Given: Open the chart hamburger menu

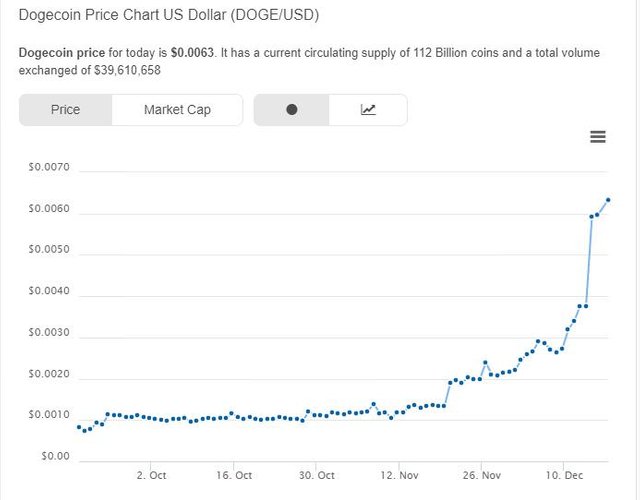Looking at the screenshot, I should point(598,137).
